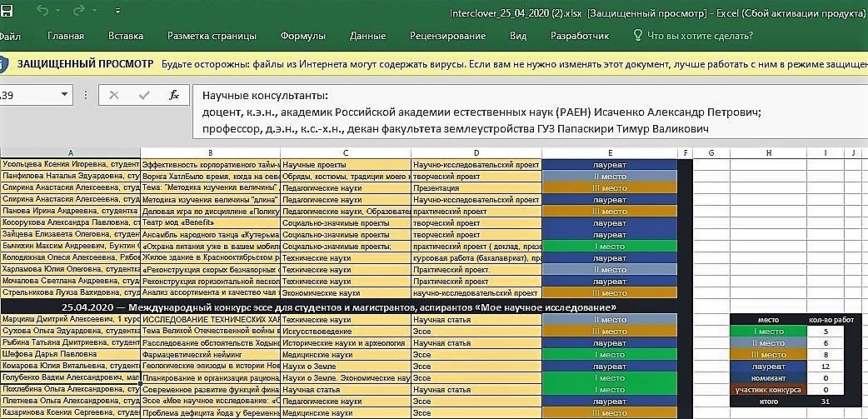Viewport: 868px width, 419px height.
Task: Click 'III место' cell in Стрельникова row
Action: [x=610, y=293]
